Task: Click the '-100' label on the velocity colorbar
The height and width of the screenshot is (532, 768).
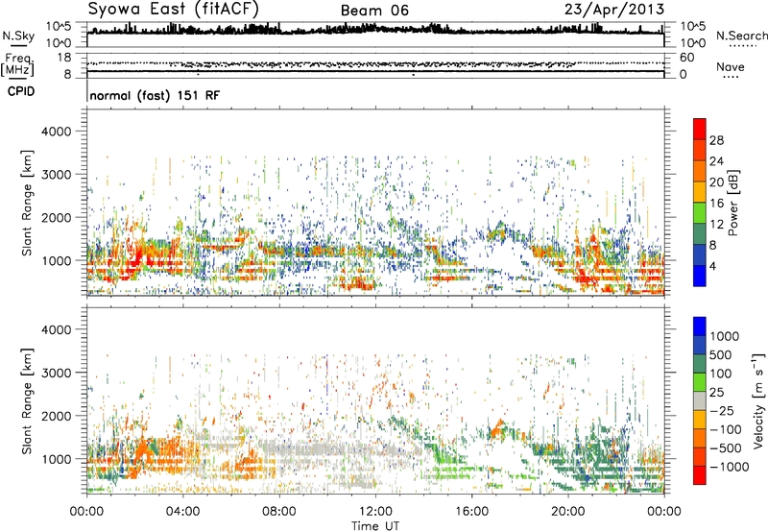Action: (x=726, y=429)
